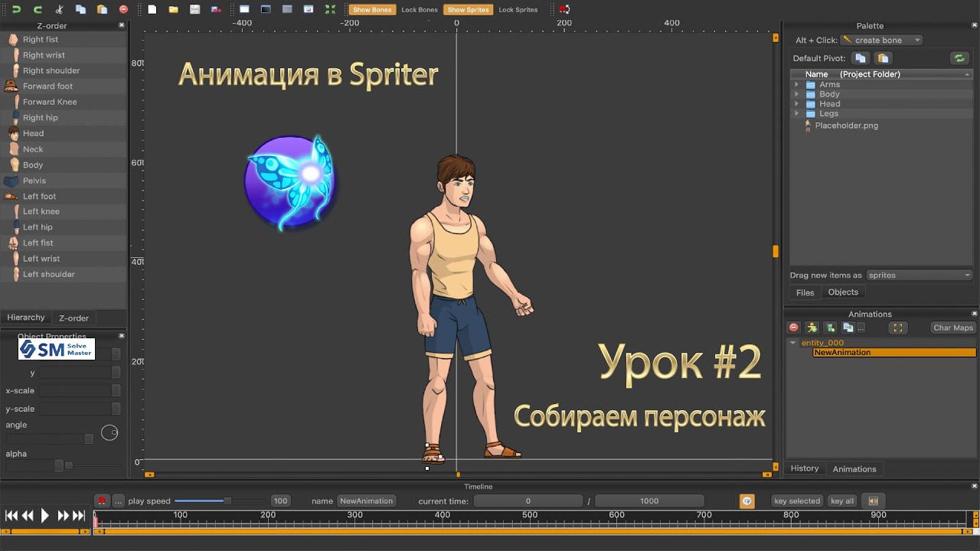Screen dimensions: 980x551
Task: Refresh the project folder with green arrows
Action: tap(959, 58)
